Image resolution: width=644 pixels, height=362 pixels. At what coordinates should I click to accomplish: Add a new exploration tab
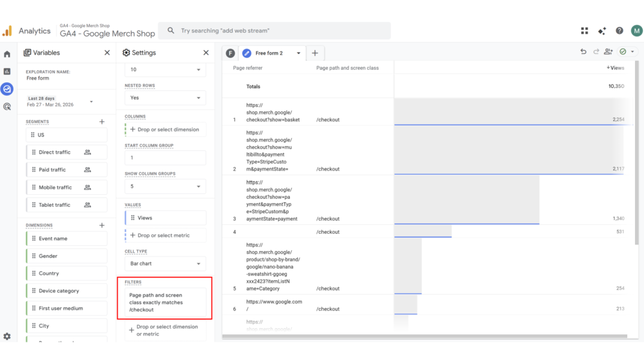315,53
